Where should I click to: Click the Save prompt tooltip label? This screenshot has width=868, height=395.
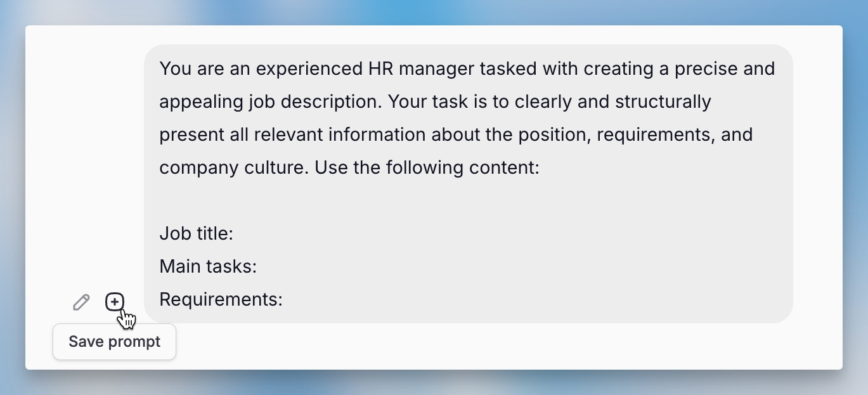pos(114,342)
